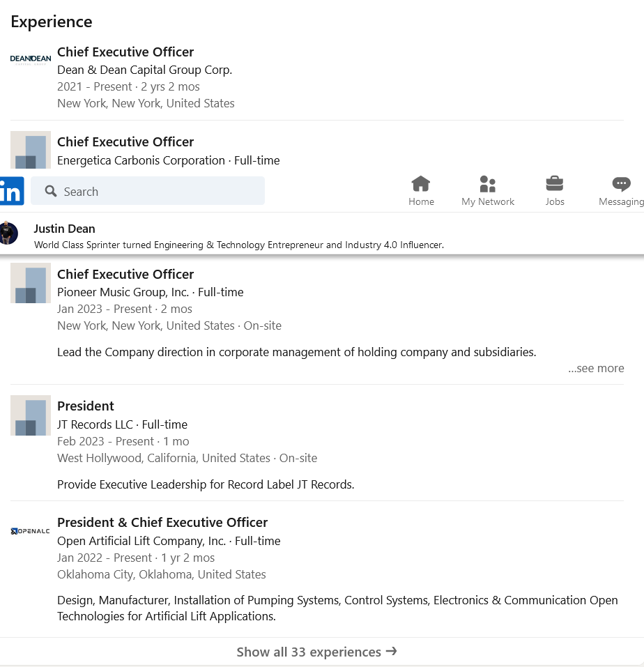Viewport: 644px width, 667px height.
Task: Click Chief Executive Officer title at Energetica Carbonis
Action: coord(125,141)
